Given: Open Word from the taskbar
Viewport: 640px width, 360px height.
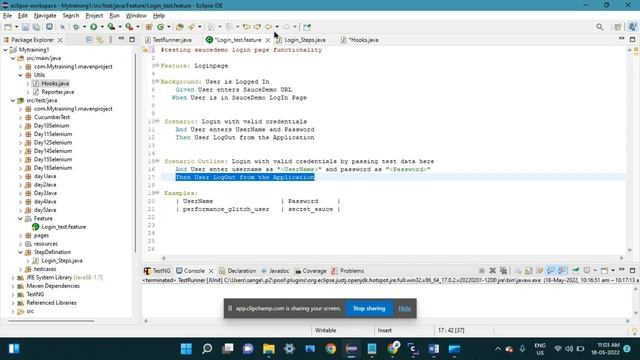Looking at the screenshot, I should tap(433, 349).
